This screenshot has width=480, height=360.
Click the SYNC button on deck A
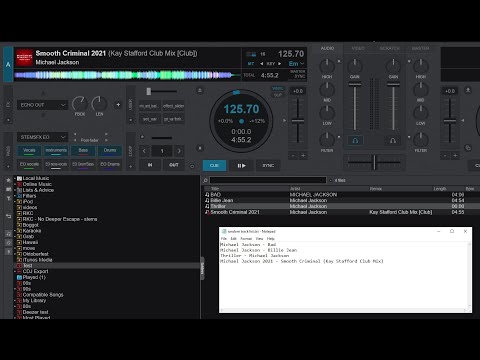pos(268,165)
